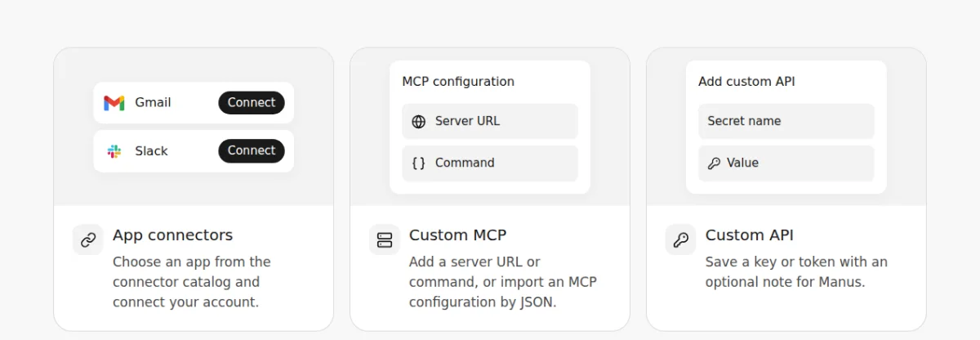Click the curly braces Command icon
Viewport: 980px width, 340px height.
(419, 163)
